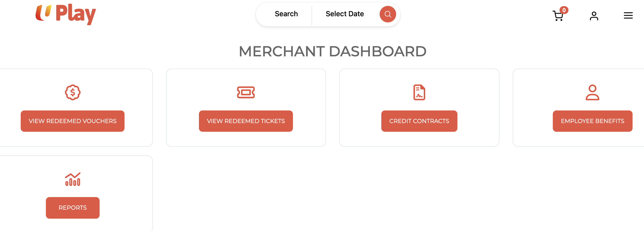Click the contract document icon

[419, 92]
